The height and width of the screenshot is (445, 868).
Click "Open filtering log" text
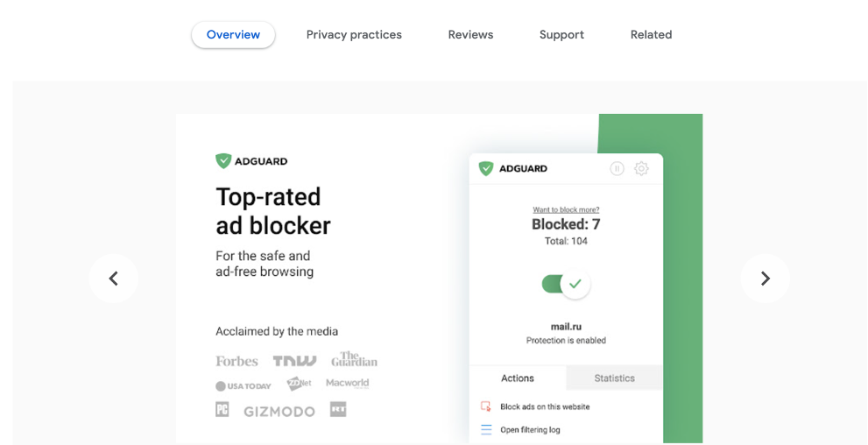click(x=530, y=430)
